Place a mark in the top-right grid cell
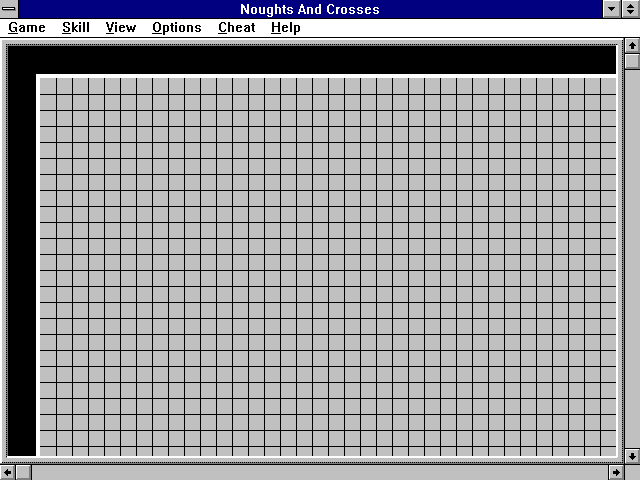 609,86
